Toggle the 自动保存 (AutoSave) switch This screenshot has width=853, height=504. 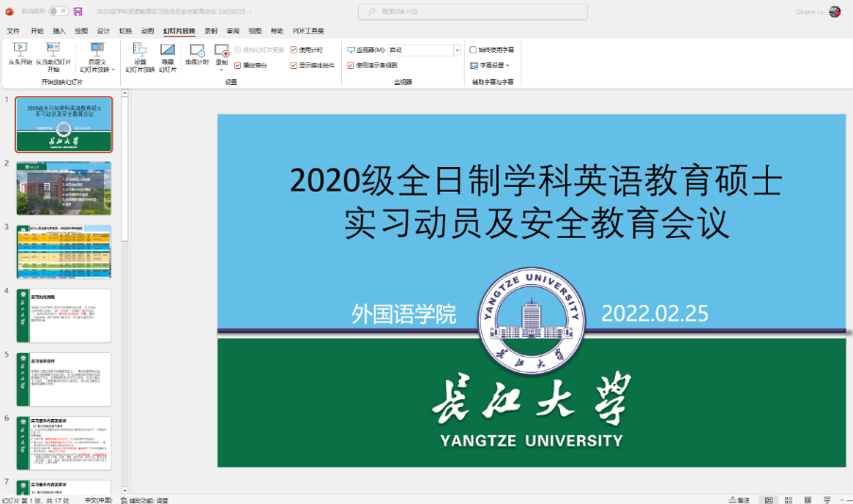[58, 11]
